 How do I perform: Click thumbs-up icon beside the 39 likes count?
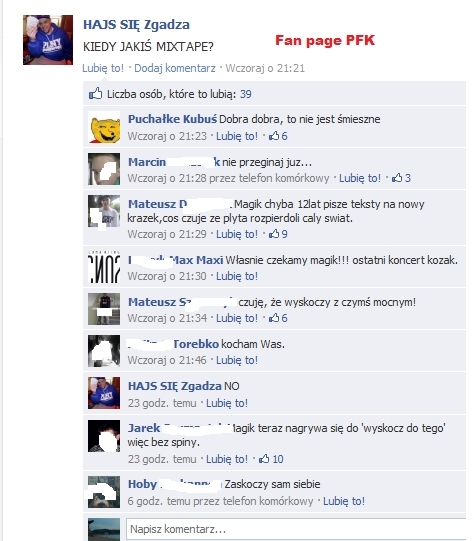96,94
